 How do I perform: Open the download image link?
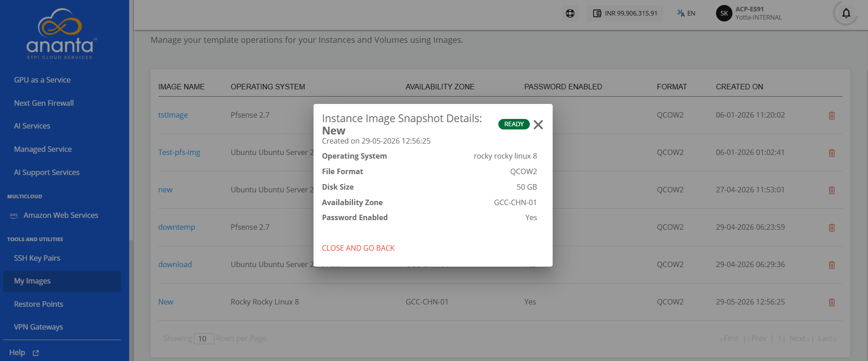click(175, 264)
